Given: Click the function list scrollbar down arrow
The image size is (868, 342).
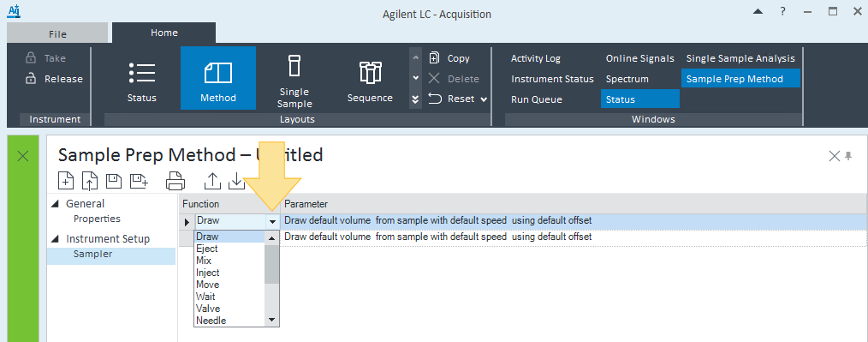Looking at the screenshot, I should [x=271, y=320].
